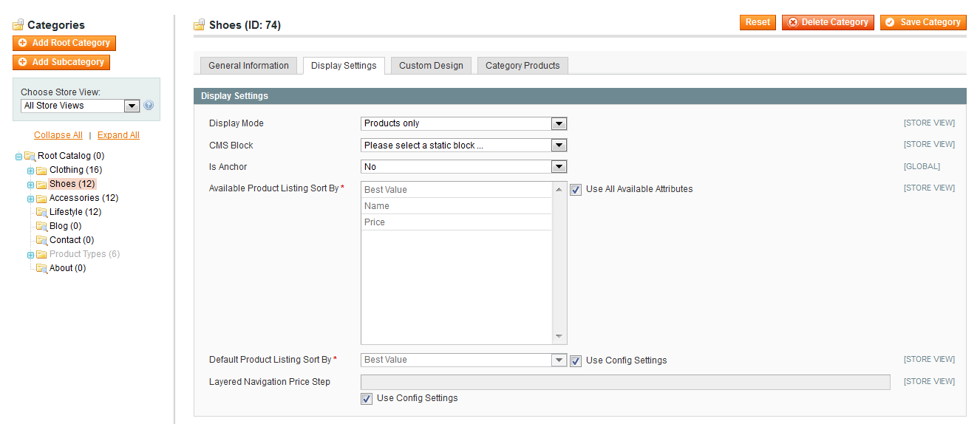Click the Save Category button

tap(923, 22)
